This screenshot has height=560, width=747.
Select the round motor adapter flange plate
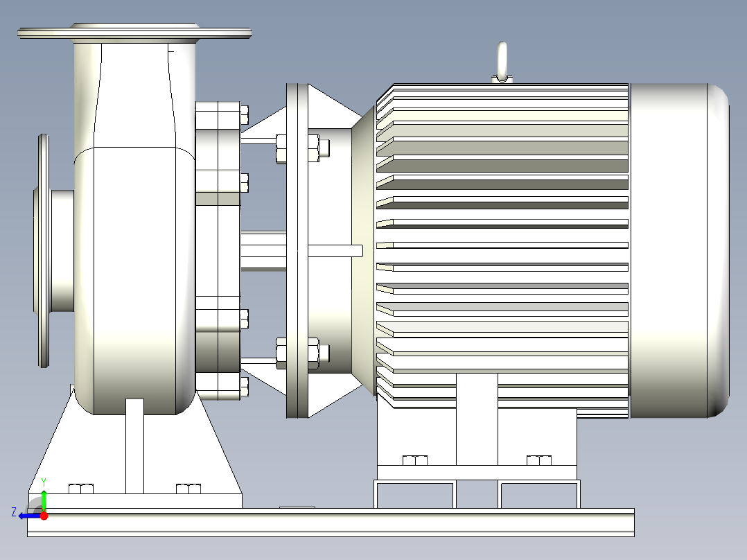[297, 251]
